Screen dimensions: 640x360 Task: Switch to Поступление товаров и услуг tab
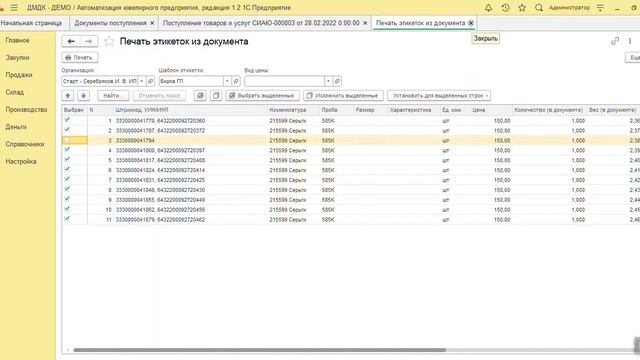pyautogui.click(x=261, y=23)
